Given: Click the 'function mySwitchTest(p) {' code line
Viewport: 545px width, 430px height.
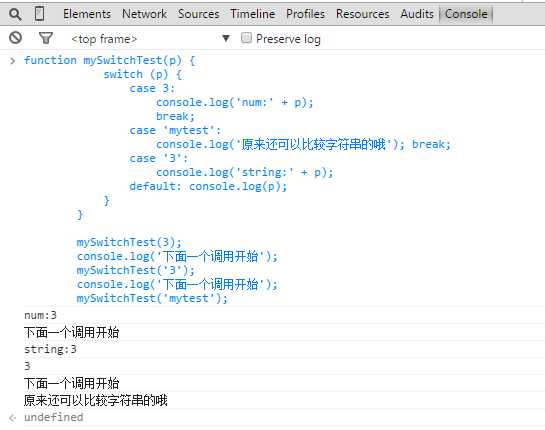Looking at the screenshot, I should 110,60.
